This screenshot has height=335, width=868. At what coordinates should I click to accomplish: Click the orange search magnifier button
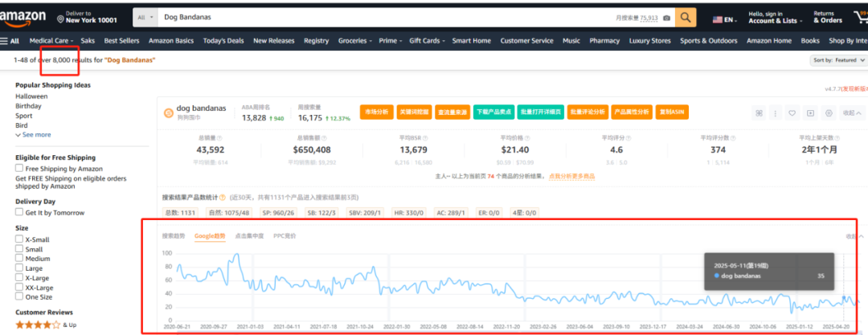tap(686, 18)
